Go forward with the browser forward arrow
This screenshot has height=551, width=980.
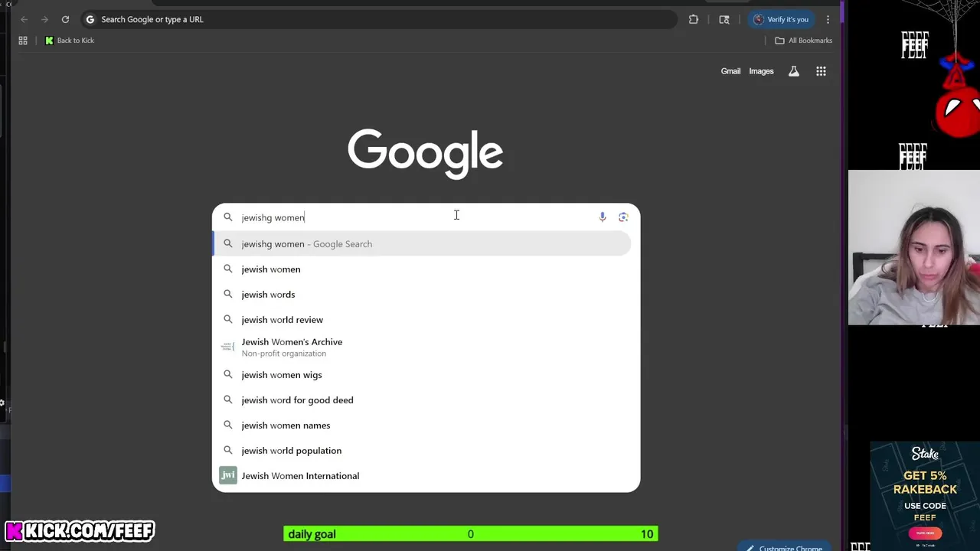(x=44, y=19)
